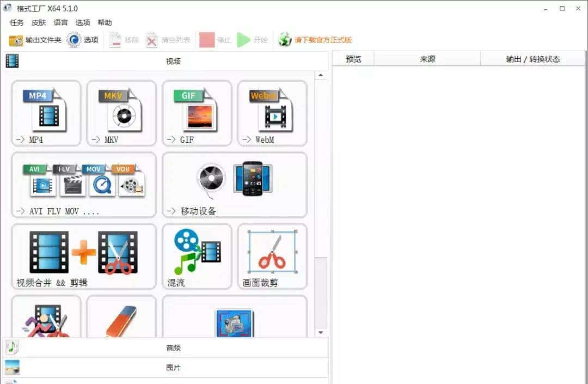588x384 pixels.
Task: Click the 选项 toolbar button
Action: click(83, 40)
